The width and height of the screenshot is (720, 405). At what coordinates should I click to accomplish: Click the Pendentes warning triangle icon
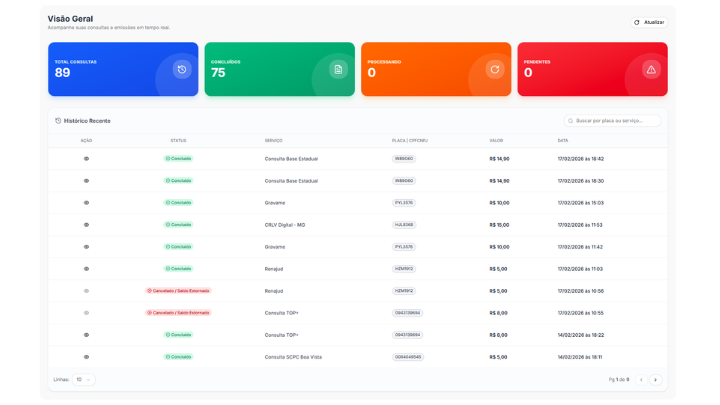651,69
